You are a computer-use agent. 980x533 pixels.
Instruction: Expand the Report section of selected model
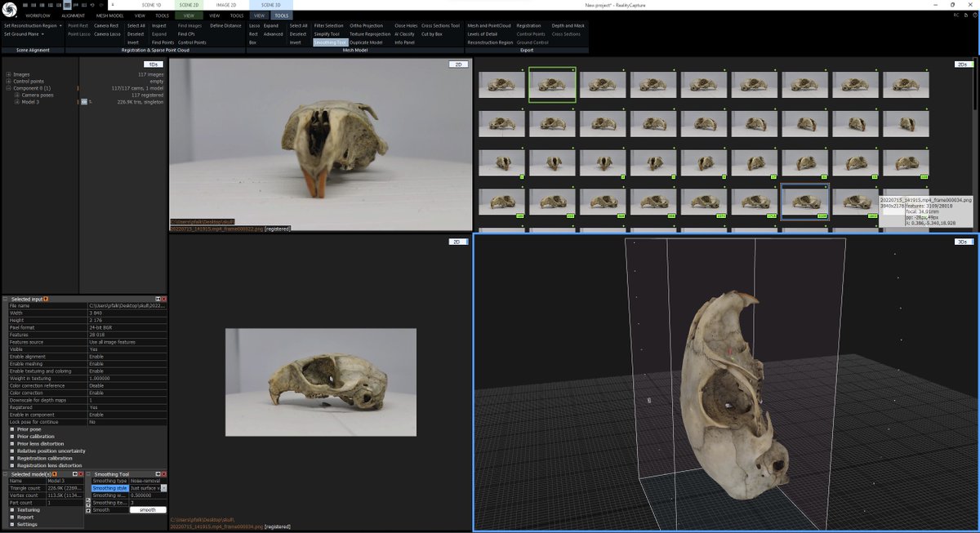12,517
